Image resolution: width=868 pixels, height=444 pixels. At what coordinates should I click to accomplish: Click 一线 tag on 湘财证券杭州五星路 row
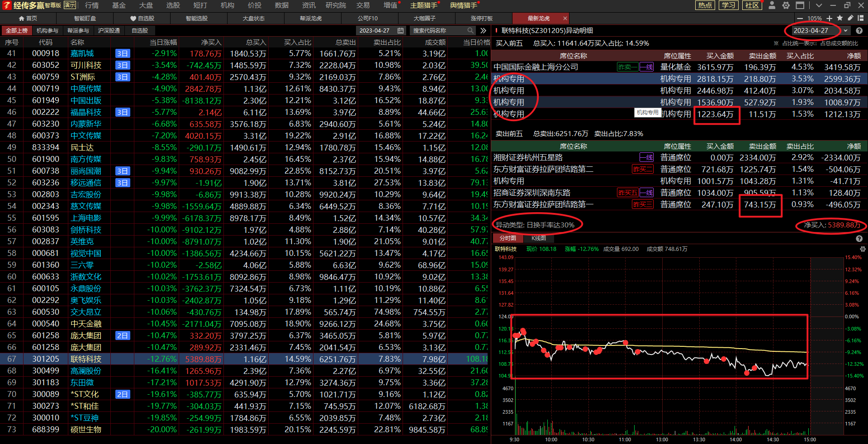(646, 157)
